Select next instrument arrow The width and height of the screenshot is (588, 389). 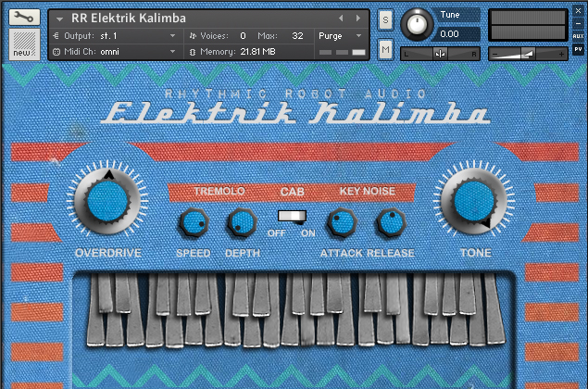358,18
